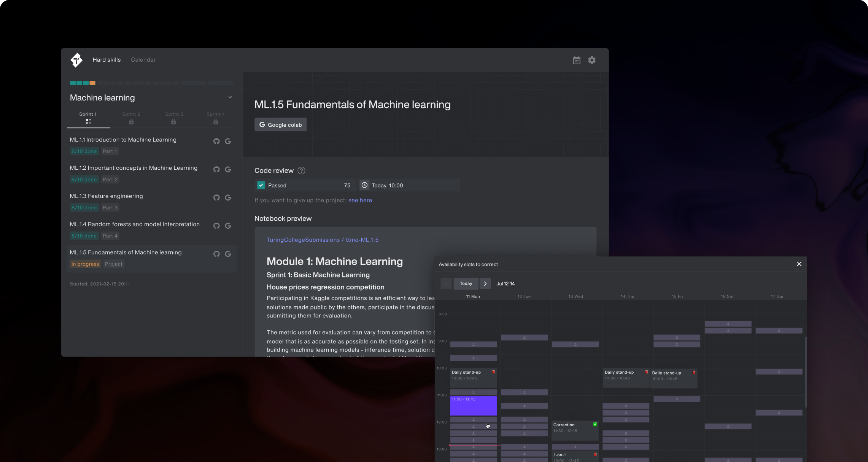
Task: Follow the 'see here' link
Action: tap(360, 200)
